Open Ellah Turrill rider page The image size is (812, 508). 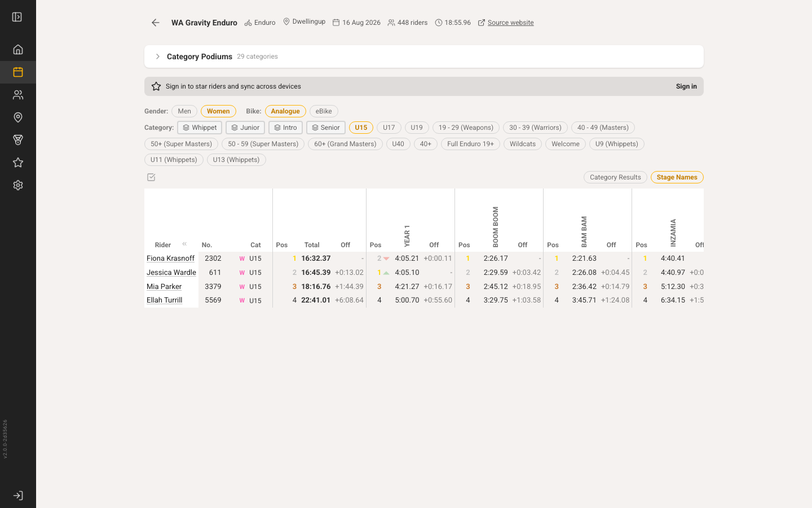[x=164, y=300]
